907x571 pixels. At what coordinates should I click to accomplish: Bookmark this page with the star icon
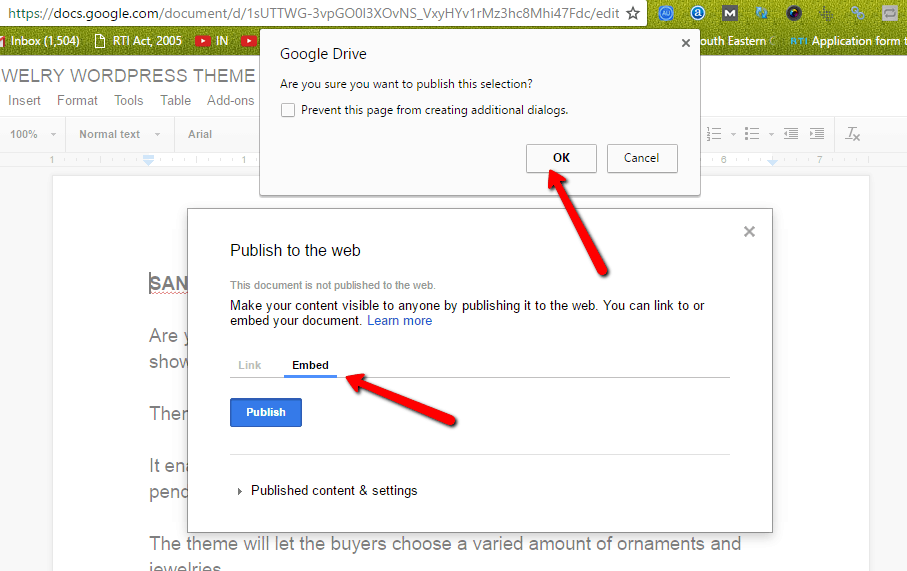coord(633,13)
